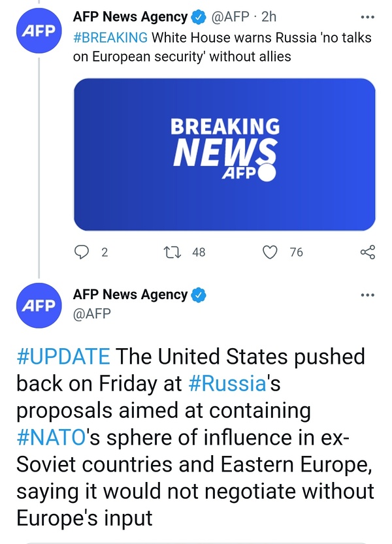Open the #UPDATE hashtag
Image resolution: width=392 pixels, height=544 pixels.
click(x=63, y=357)
